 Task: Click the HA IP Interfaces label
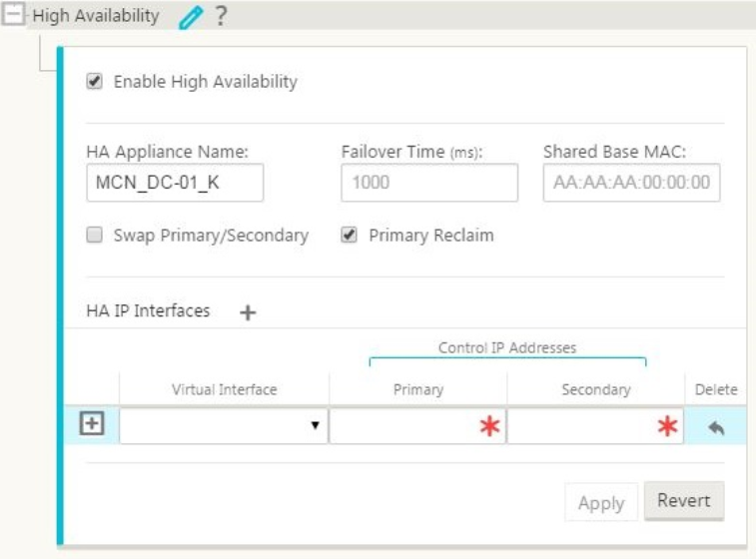pos(148,310)
